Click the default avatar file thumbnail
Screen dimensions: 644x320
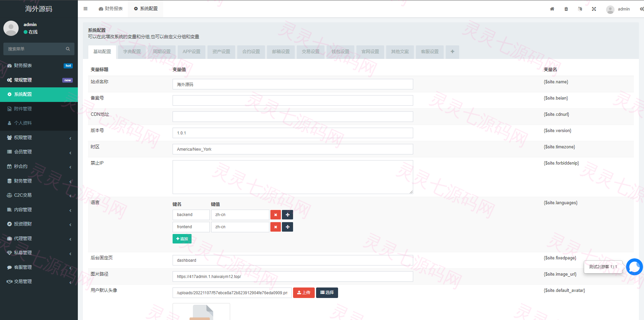pos(201,312)
